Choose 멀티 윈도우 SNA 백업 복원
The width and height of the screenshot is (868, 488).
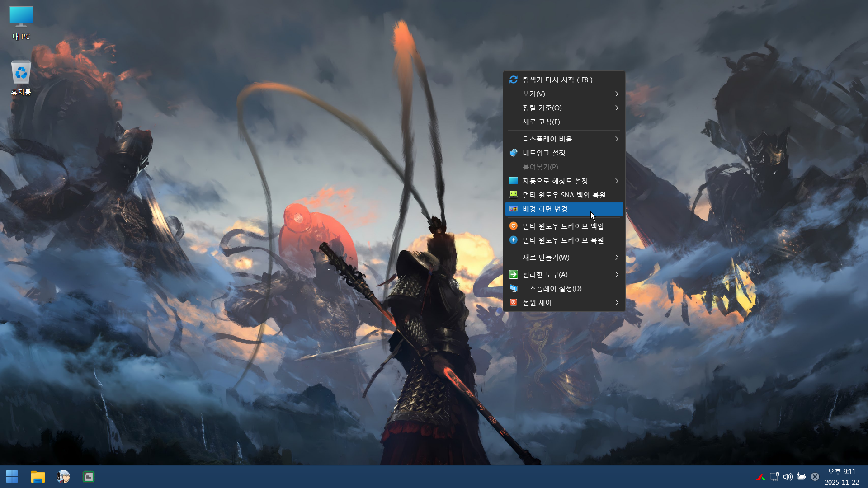click(x=563, y=195)
